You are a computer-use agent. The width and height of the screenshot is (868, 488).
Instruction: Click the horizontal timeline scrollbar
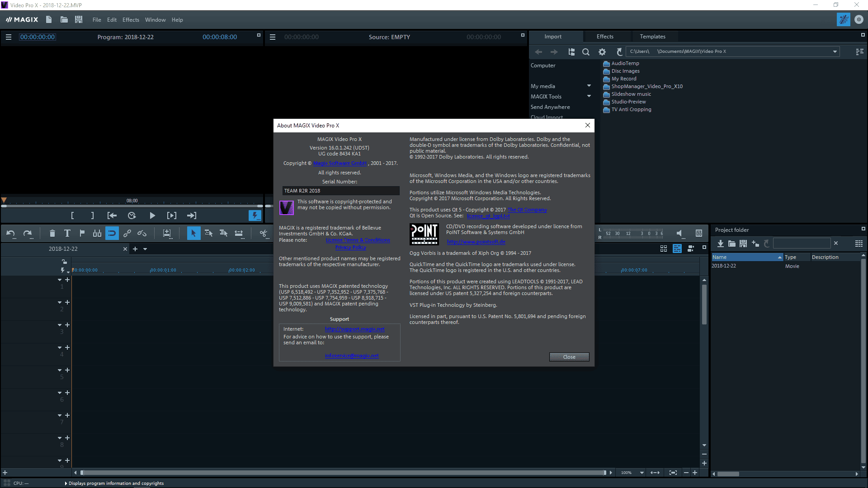pos(344,473)
